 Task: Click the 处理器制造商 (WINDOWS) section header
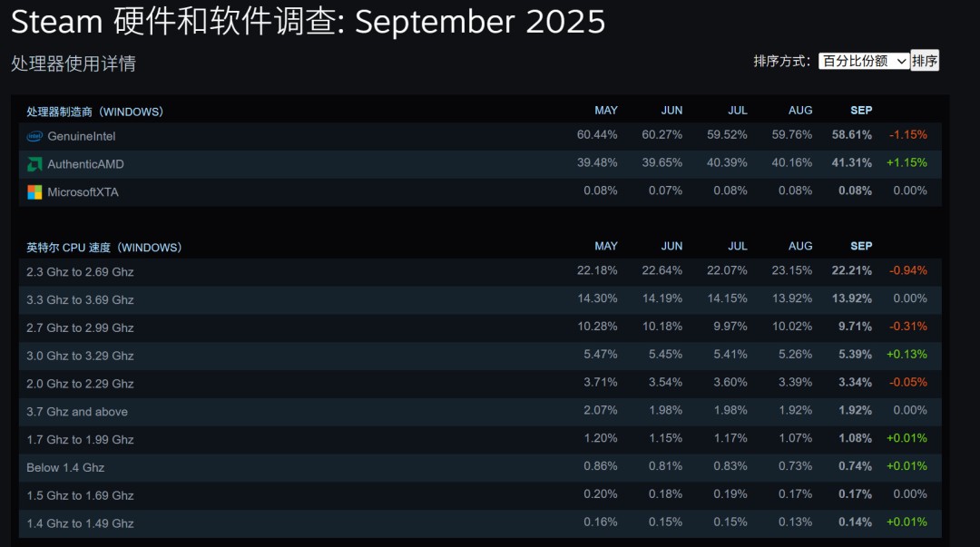[96, 110]
